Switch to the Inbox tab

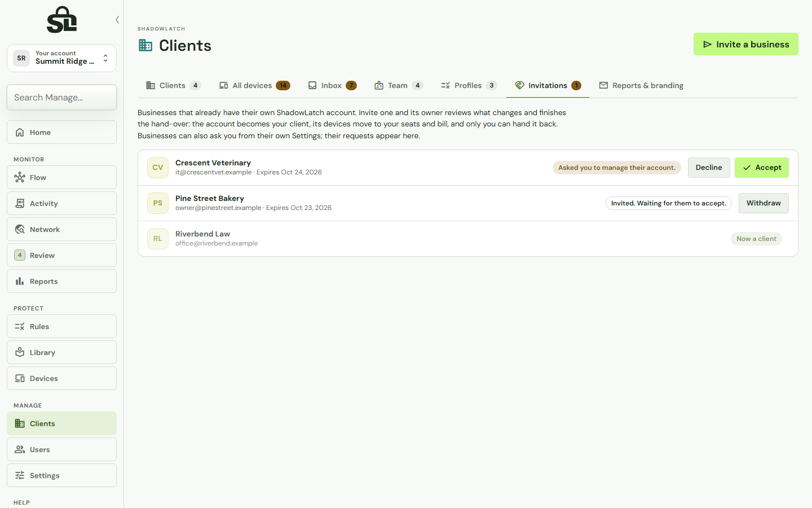pos(332,85)
